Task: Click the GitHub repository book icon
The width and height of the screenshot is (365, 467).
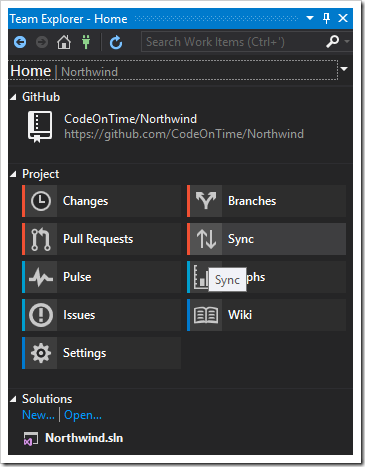Action: (40, 127)
